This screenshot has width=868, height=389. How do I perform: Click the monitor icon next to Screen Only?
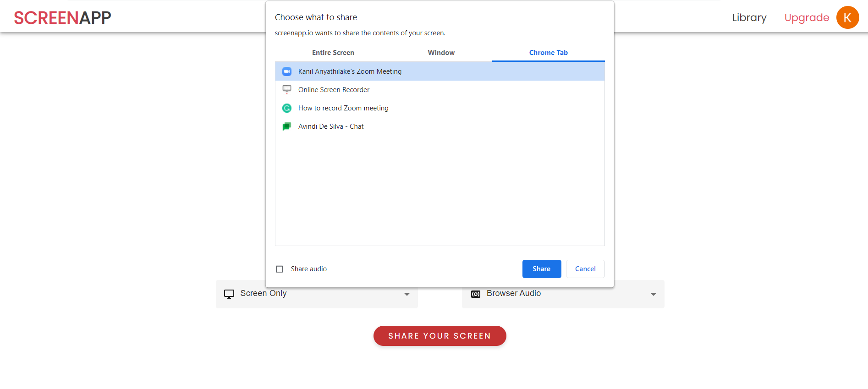point(229,294)
